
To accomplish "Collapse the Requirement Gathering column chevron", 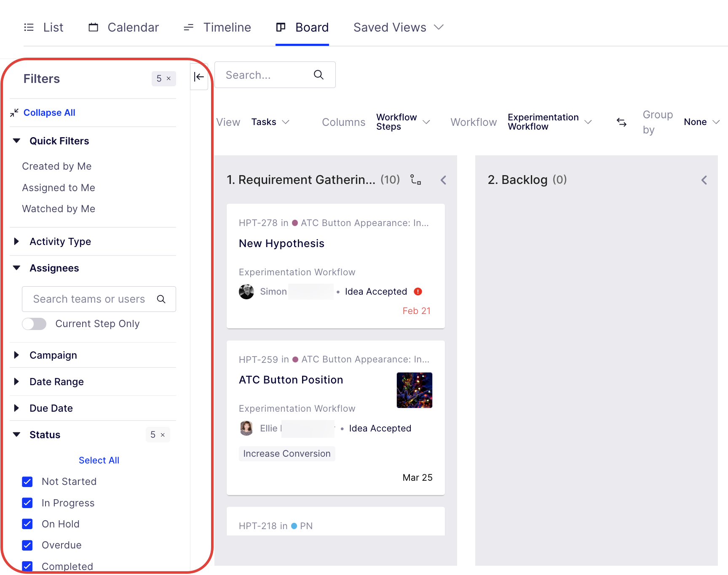I will [443, 180].
